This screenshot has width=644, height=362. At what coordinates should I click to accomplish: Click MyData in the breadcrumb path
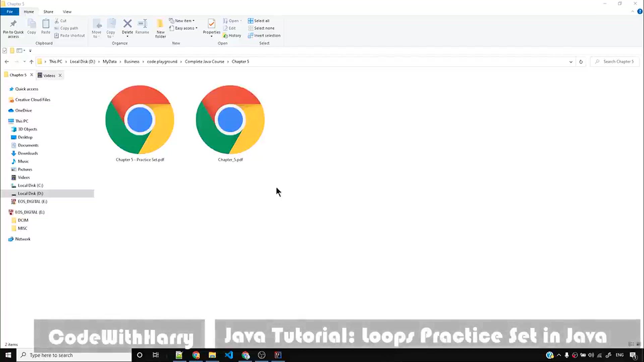pos(109,62)
